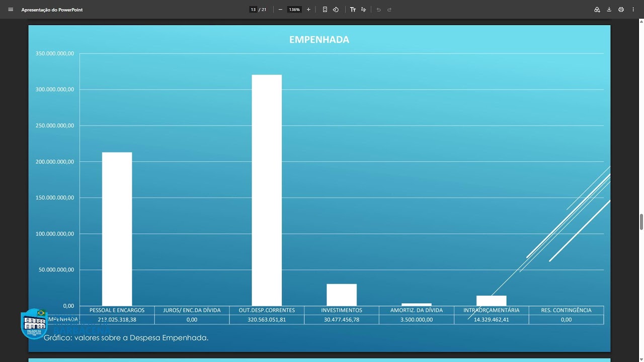Click the 50.000.000,00 axis label
Image resolution: width=644 pixels, height=362 pixels.
coord(56,269)
